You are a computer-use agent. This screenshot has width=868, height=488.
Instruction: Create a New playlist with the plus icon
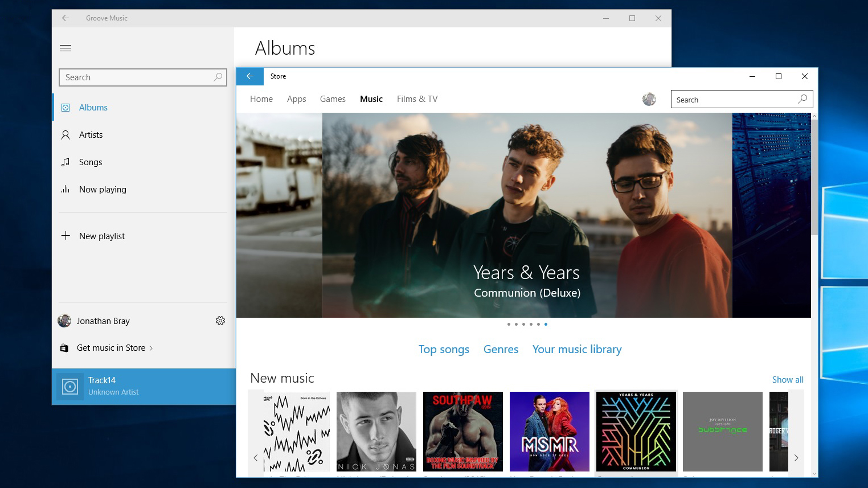point(65,236)
